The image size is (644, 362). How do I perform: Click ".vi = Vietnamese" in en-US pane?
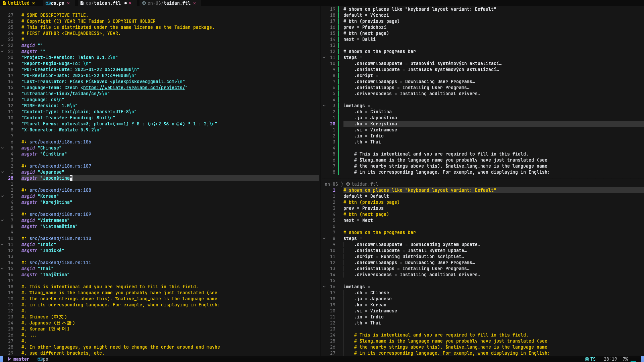[x=376, y=311]
